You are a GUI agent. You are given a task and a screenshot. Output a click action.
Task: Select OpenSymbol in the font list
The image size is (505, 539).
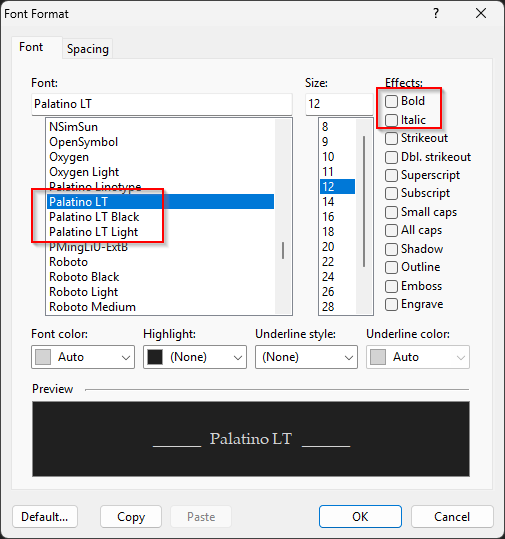coord(161,142)
